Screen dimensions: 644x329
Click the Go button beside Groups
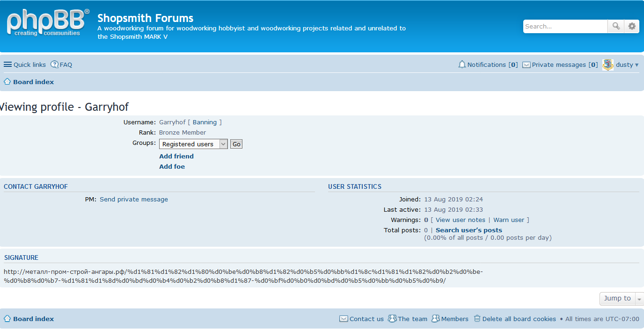click(236, 144)
